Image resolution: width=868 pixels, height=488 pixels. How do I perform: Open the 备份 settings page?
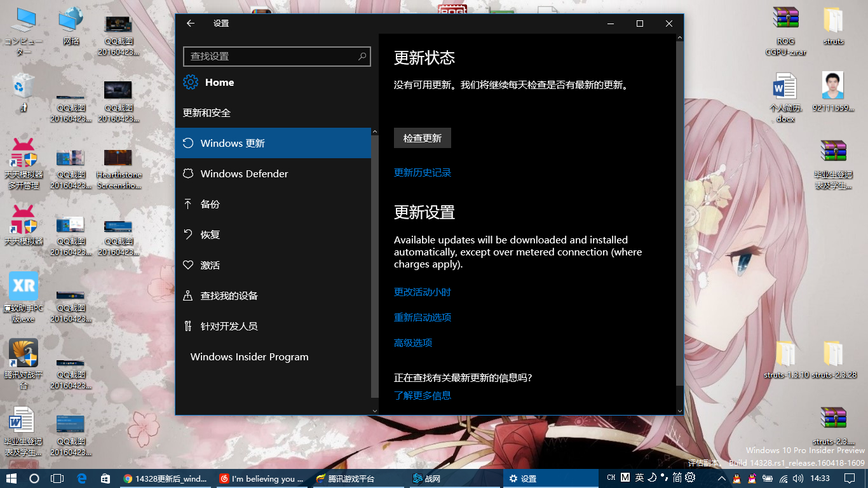pos(273,204)
